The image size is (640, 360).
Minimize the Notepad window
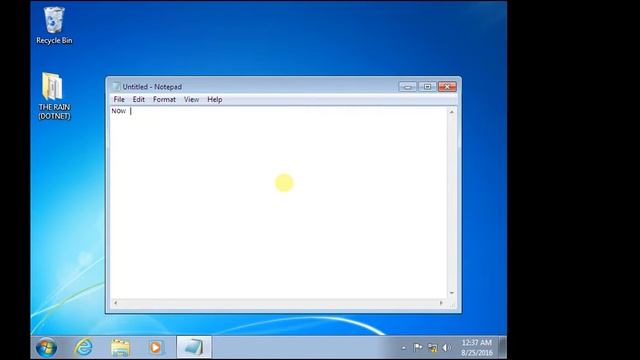[407, 87]
